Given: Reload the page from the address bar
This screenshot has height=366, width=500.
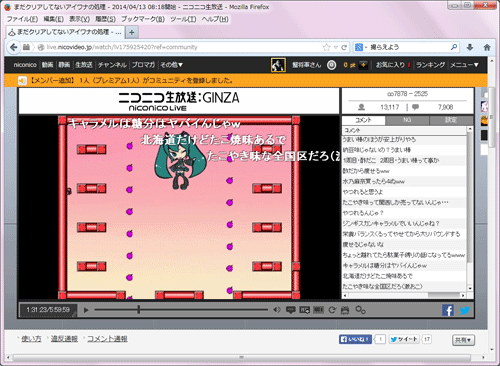Looking at the screenshot, I should [x=344, y=47].
